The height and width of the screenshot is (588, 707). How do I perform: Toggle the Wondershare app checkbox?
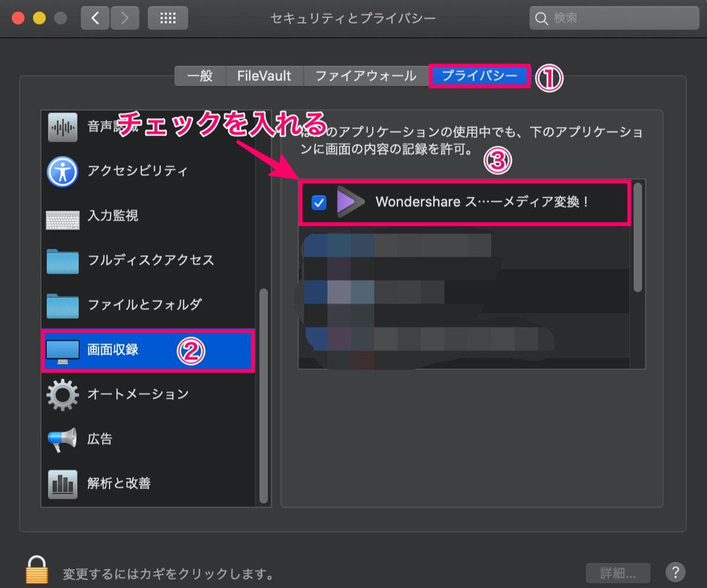[x=319, y=203]
